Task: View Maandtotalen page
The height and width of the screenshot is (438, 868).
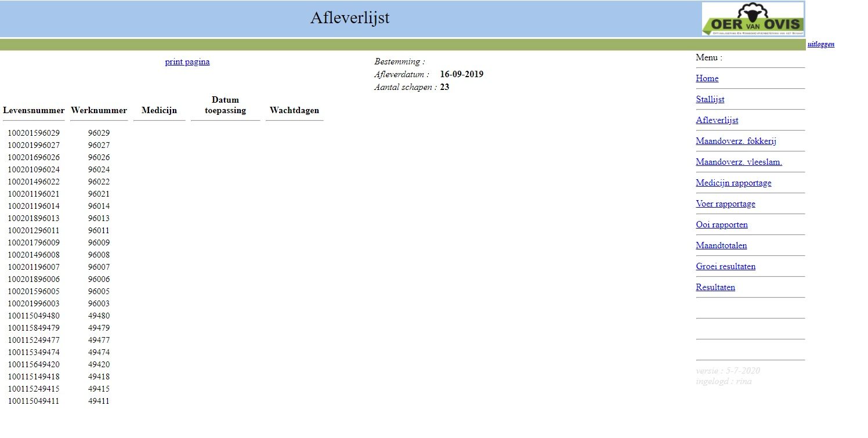Action: click(x=721, y=245)
